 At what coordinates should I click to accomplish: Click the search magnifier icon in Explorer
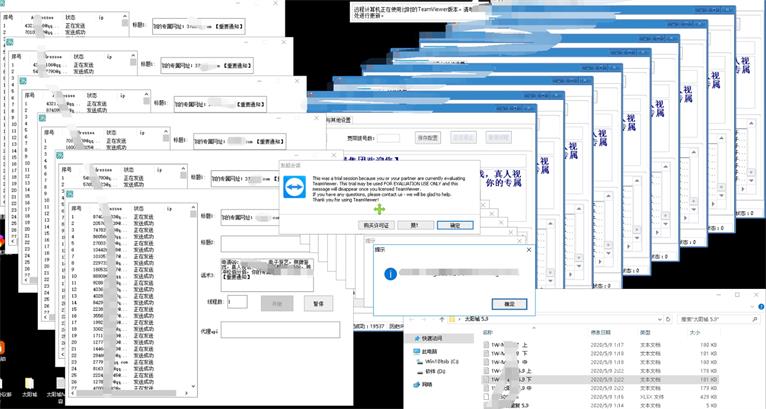753,318
